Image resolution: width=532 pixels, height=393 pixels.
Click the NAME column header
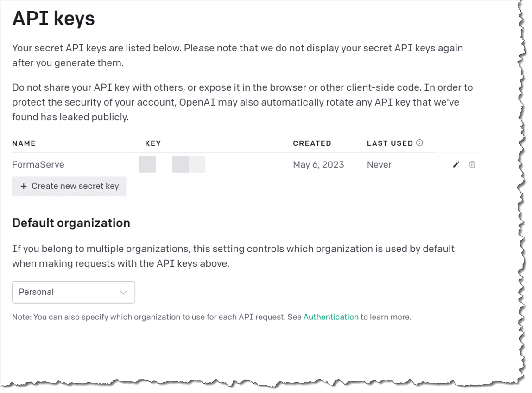click(x=24, y=143)
